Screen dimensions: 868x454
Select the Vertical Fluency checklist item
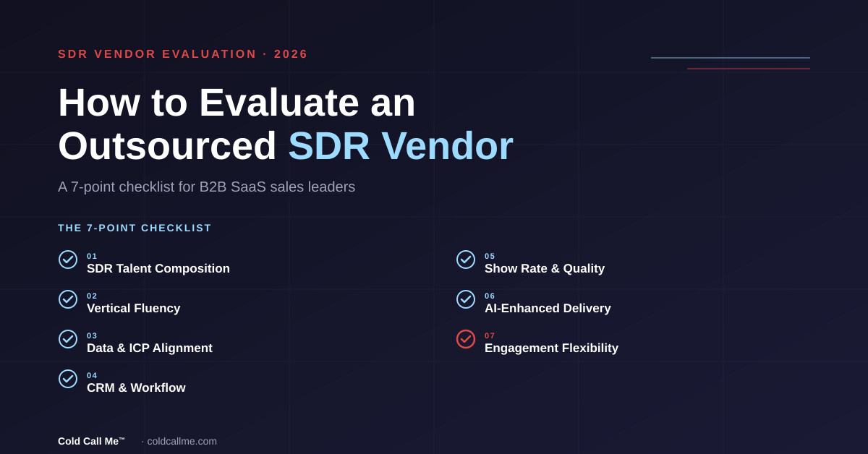point(134,308)
